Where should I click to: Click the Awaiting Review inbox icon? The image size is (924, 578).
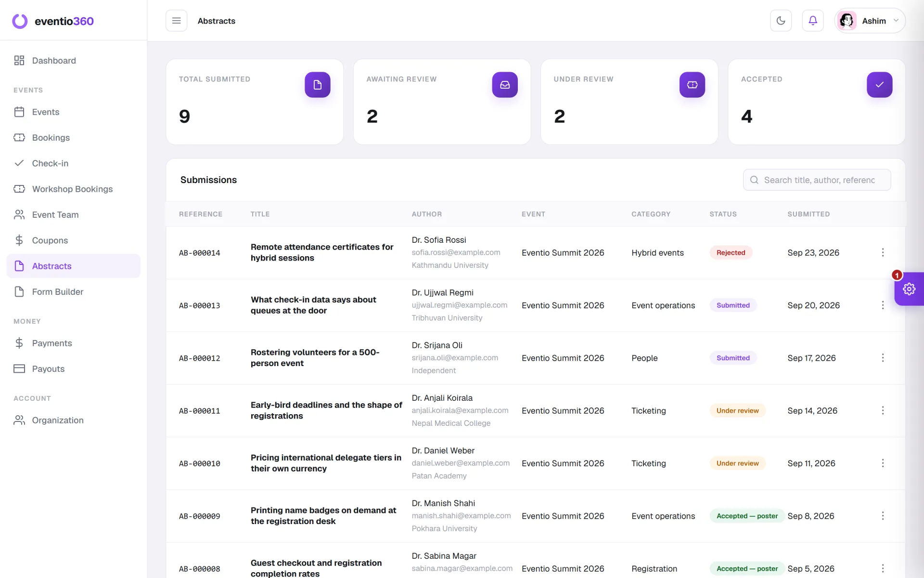point(505,85)
